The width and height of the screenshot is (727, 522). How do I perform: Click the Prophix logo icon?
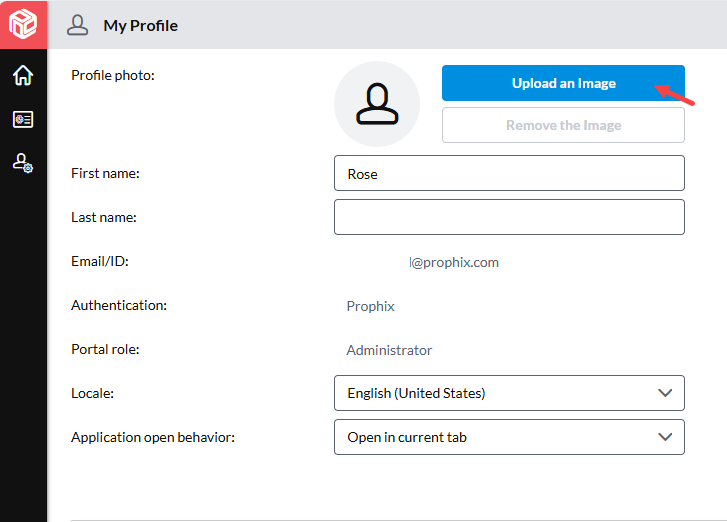coord(23,24)
